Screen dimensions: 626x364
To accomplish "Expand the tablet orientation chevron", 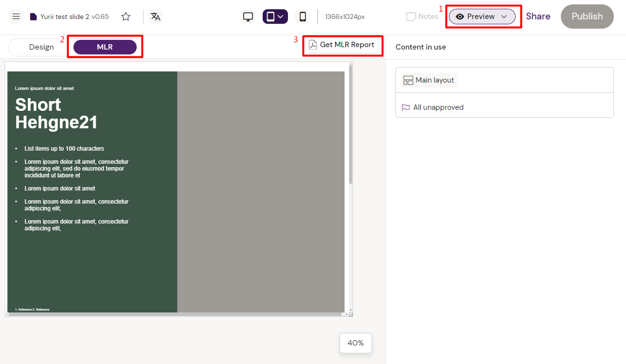I will click(281, 16).
